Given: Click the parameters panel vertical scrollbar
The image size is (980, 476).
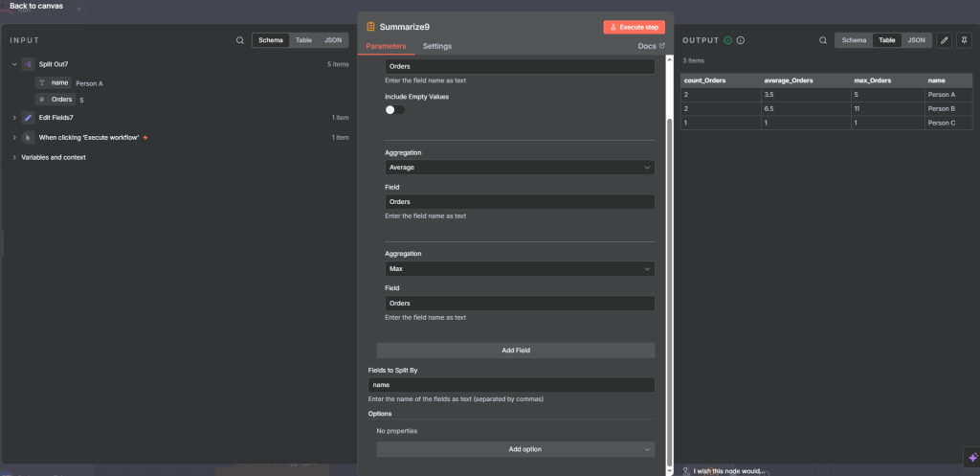Looking at the screenshot, I should [x=669, y=287].
